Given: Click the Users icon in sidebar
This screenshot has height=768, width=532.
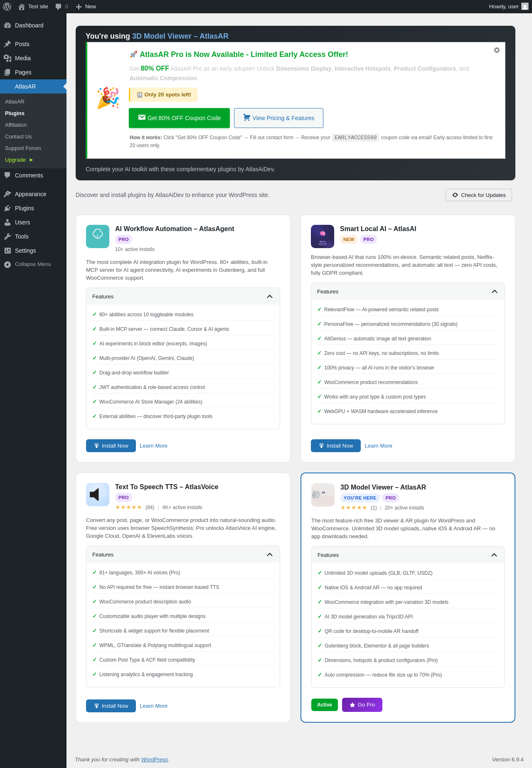Looking at the screenshot, I should (7, 222).
